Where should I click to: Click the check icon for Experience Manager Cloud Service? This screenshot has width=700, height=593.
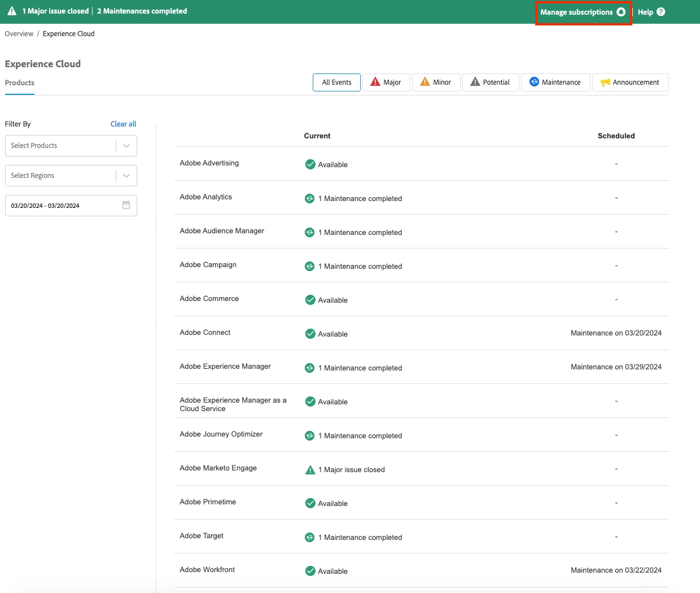[310, 402]
